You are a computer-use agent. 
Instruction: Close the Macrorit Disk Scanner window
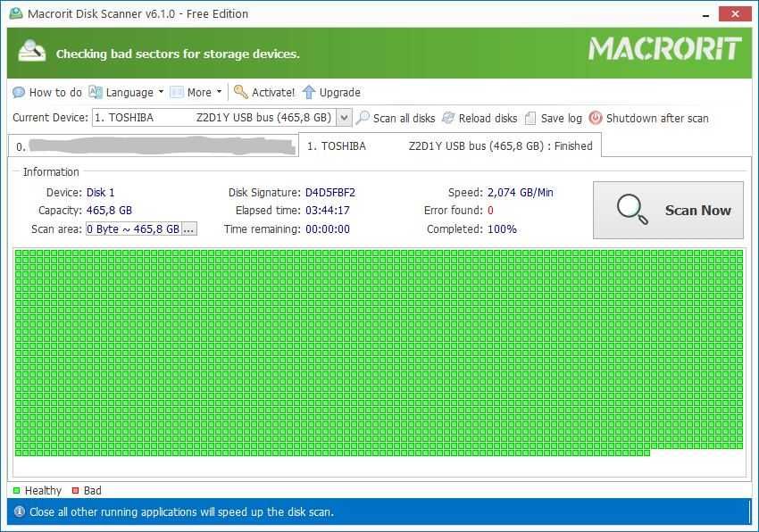[x=735, y=13]
